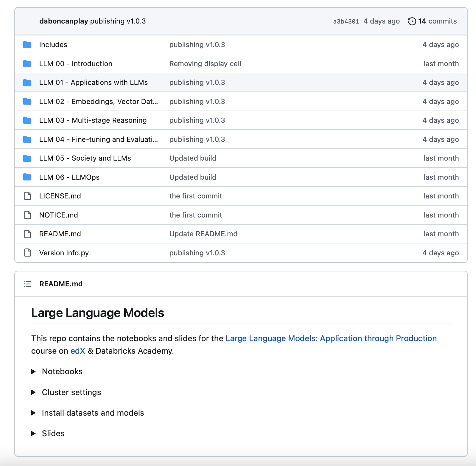
Task: Expand the Cluster settings section
Action: pos(34,392)
